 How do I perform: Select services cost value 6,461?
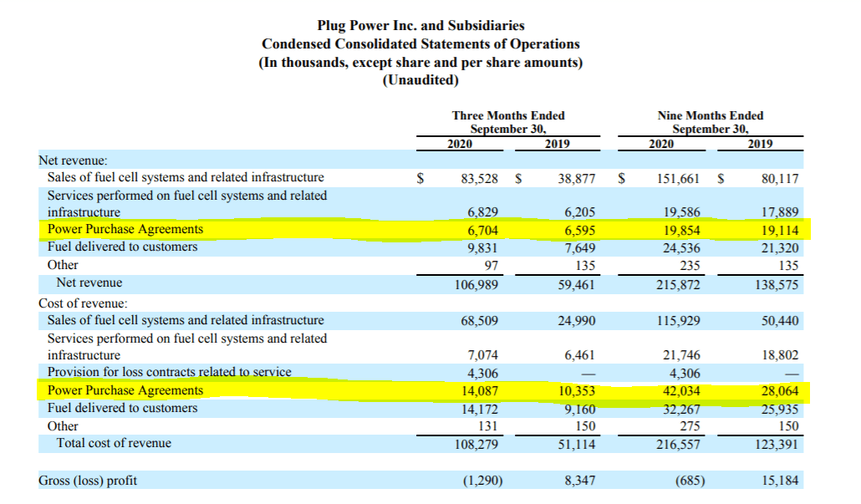pos(580,355)
